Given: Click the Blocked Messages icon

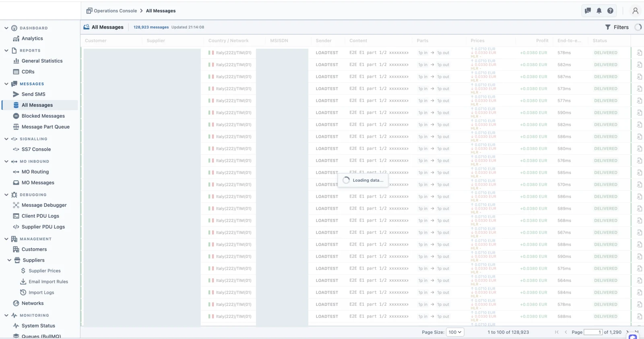Looking at the screenshot, I should pos(16,116).
